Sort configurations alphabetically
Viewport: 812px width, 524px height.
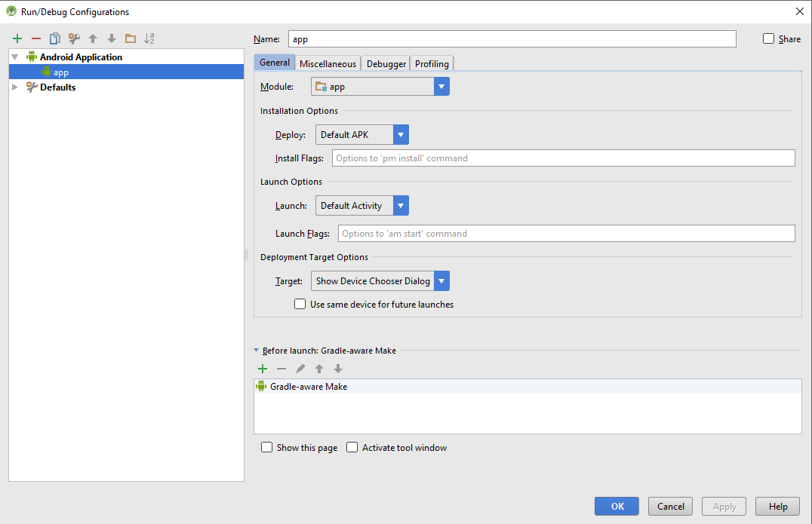coord(149,38)
